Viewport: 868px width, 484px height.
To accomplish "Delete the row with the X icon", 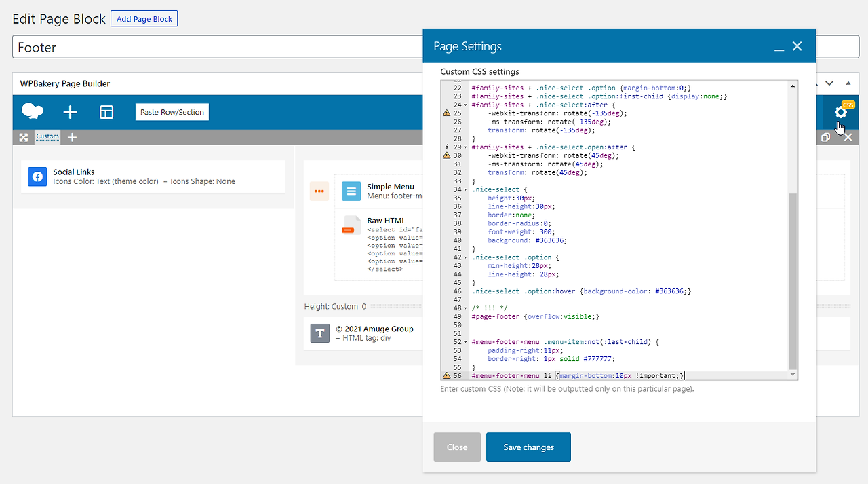I will point(848,137).
